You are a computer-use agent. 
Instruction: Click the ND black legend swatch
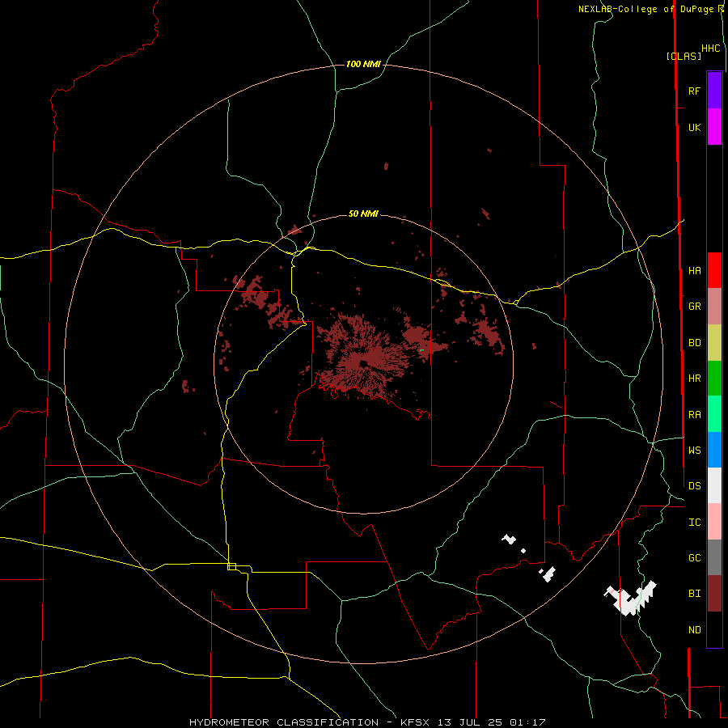(714, 629)
